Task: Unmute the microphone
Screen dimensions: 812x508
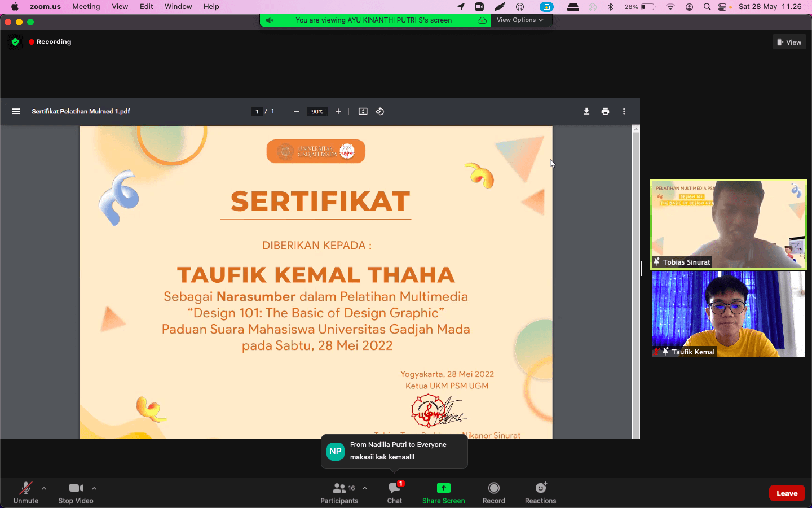Action: 26,493
